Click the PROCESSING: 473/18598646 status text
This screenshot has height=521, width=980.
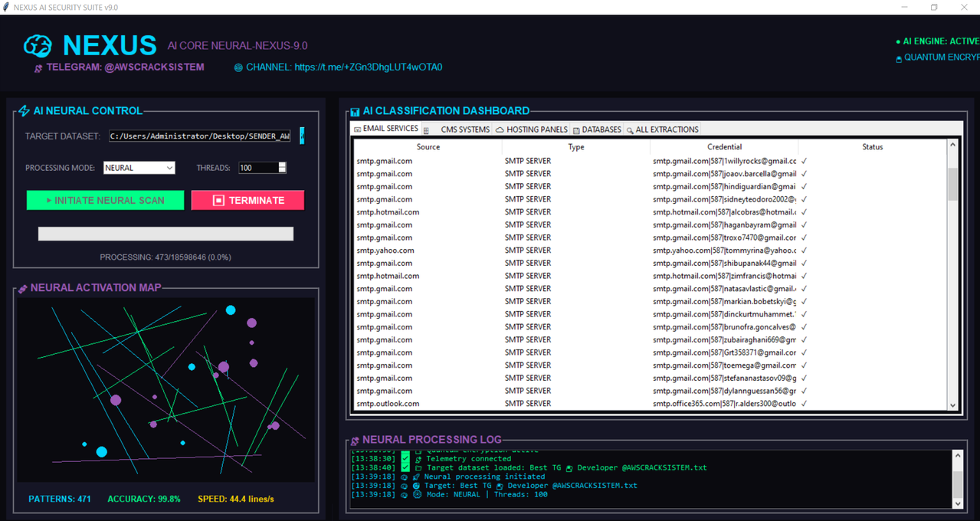pos(166,257)
